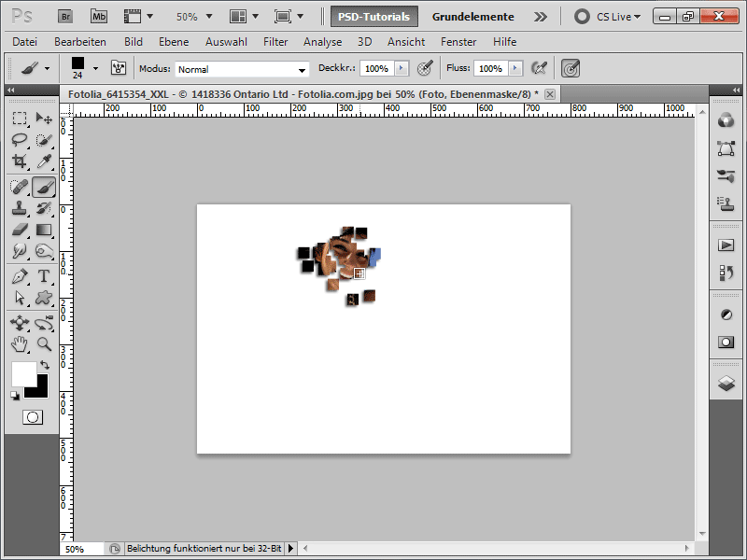This screenshot has width=747, height=560.
Task: Select the 3D Camera Rotate tool
Action: tap(44, 323)
